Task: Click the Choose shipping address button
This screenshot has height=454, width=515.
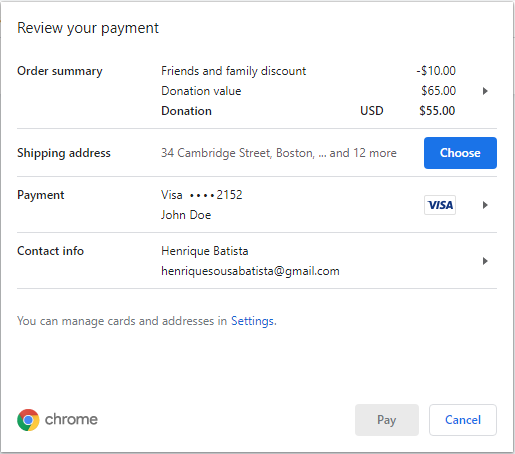Action: pos(460,153)
